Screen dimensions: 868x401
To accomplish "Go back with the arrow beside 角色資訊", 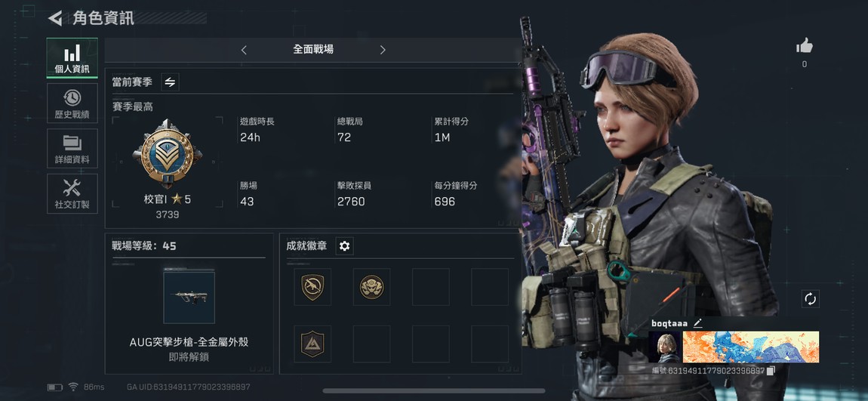I will 55,18.
